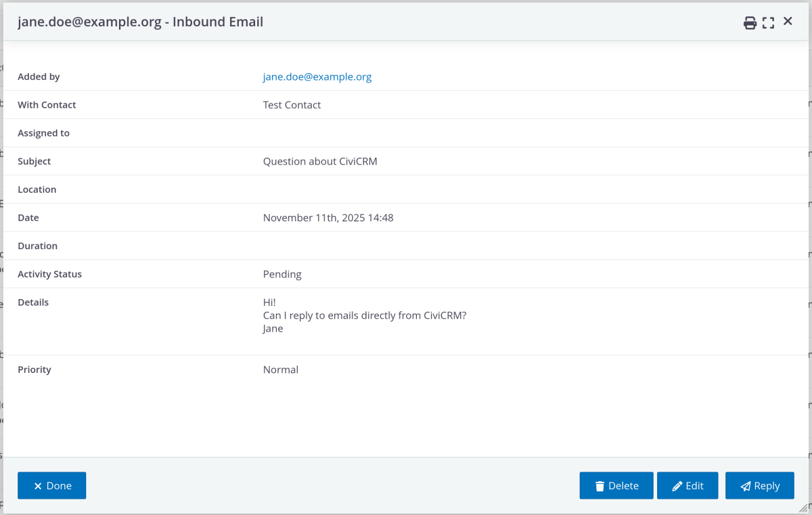Click the email details message text
812x515 pixels.
364,315
